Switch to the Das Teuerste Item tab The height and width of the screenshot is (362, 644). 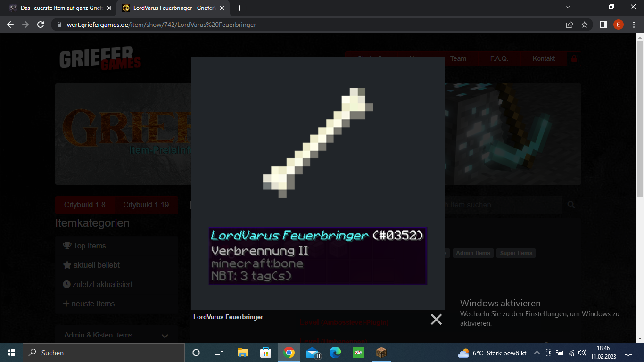tap(60, 8)
